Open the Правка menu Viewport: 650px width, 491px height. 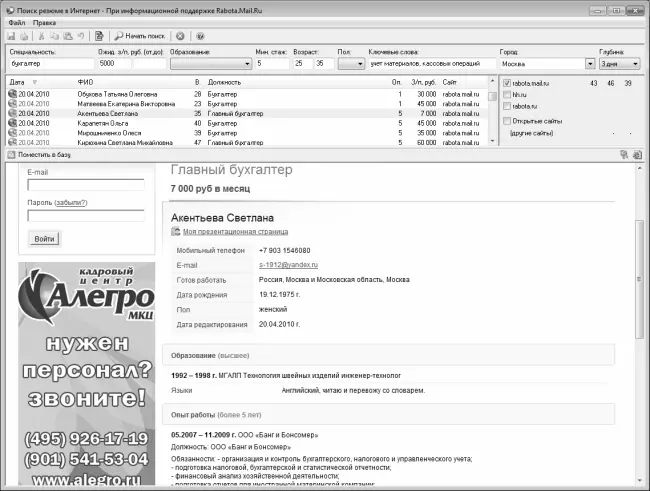click(44, 20)
